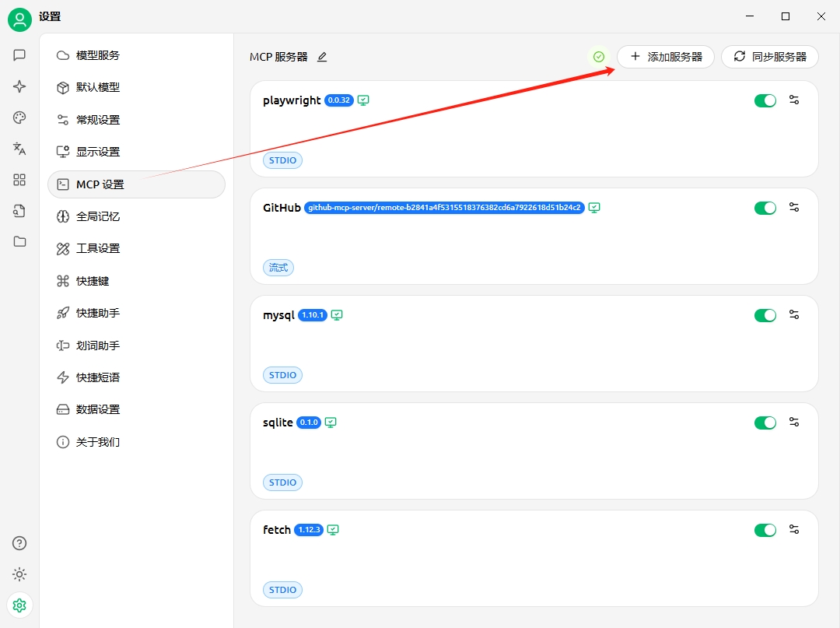Open 模型服务 settings
Image resolution: width=840 pixels, height=628 pixels.
137,55
